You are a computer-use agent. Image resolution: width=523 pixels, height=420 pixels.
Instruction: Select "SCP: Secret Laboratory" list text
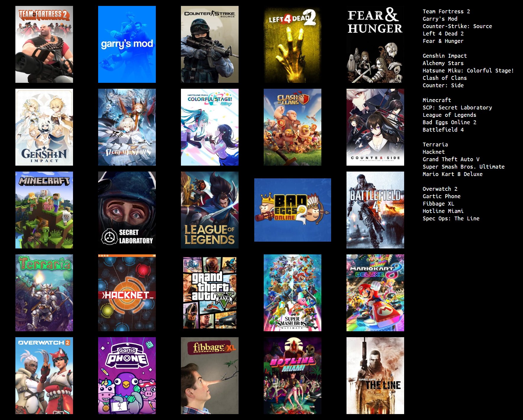(457, 108)
